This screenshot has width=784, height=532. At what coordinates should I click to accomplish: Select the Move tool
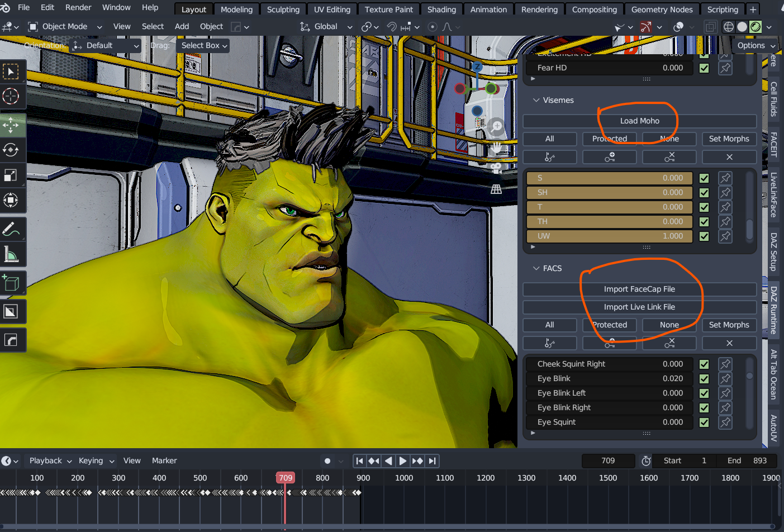pyautogui.click(x=11, y=125)
